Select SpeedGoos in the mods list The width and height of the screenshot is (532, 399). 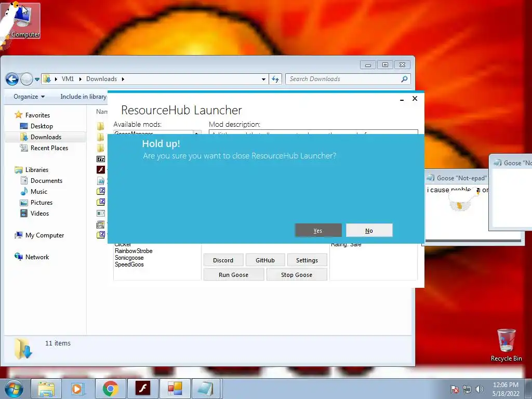tap(129, 264)
